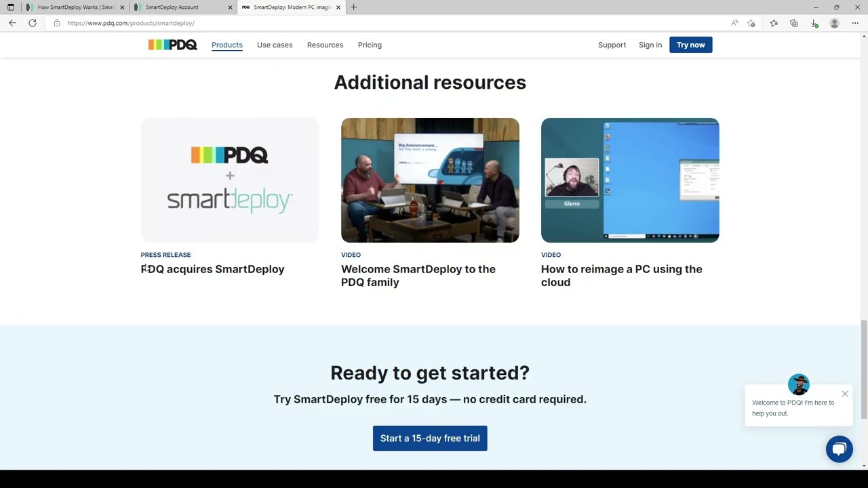
Task: Click the Try now button
Action: [x=690, y=45]
